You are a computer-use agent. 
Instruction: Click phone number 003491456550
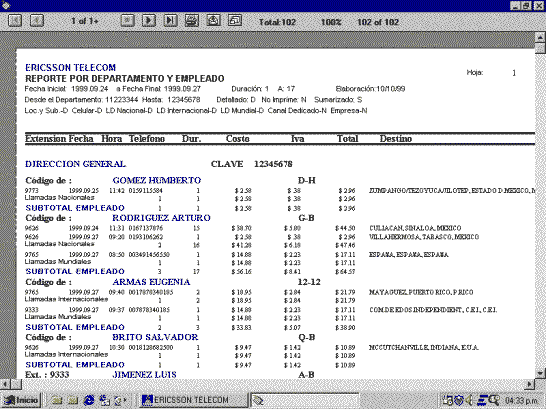149,255
